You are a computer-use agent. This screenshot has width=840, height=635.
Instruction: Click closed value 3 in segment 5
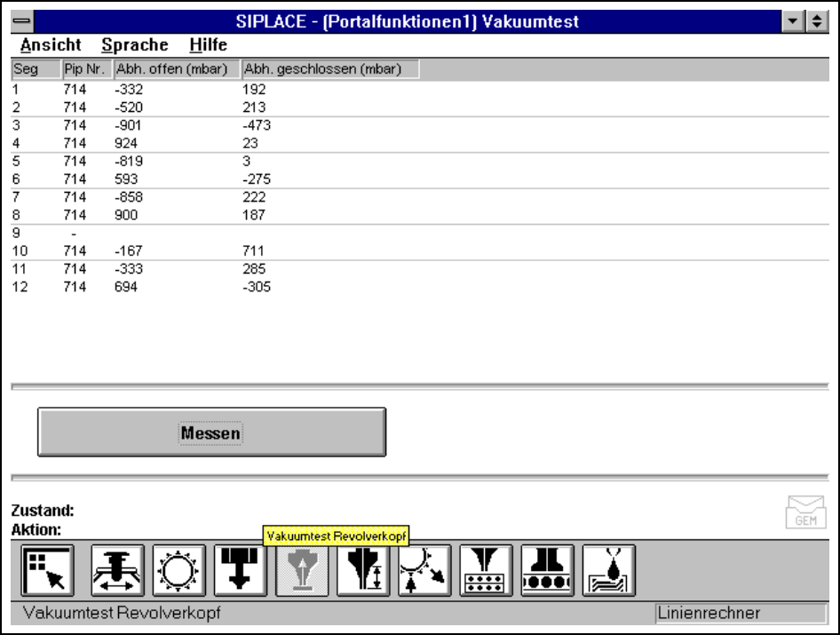pyautogui.click(x=247, y=162)
